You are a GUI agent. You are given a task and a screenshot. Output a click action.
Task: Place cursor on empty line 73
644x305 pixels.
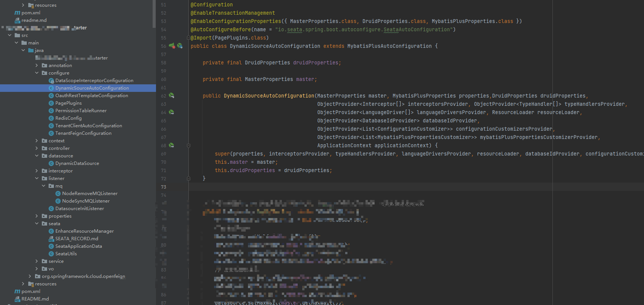[x=416, y=187]
